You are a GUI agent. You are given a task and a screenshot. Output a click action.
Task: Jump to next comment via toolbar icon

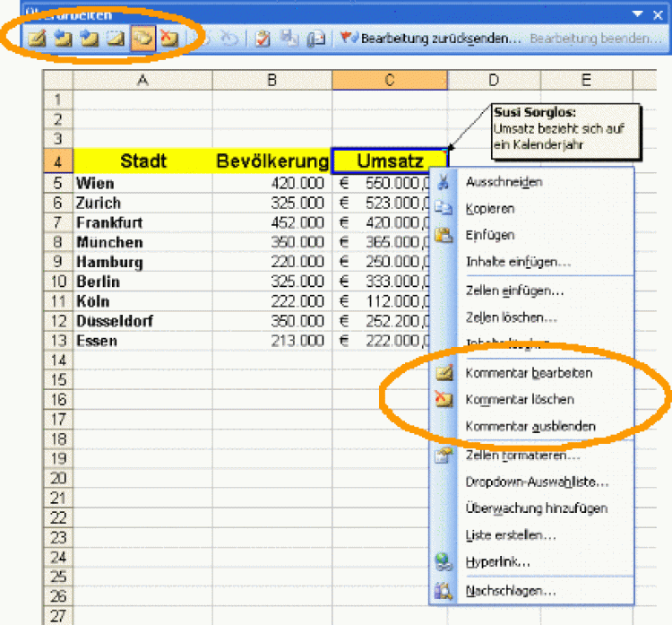89,39
